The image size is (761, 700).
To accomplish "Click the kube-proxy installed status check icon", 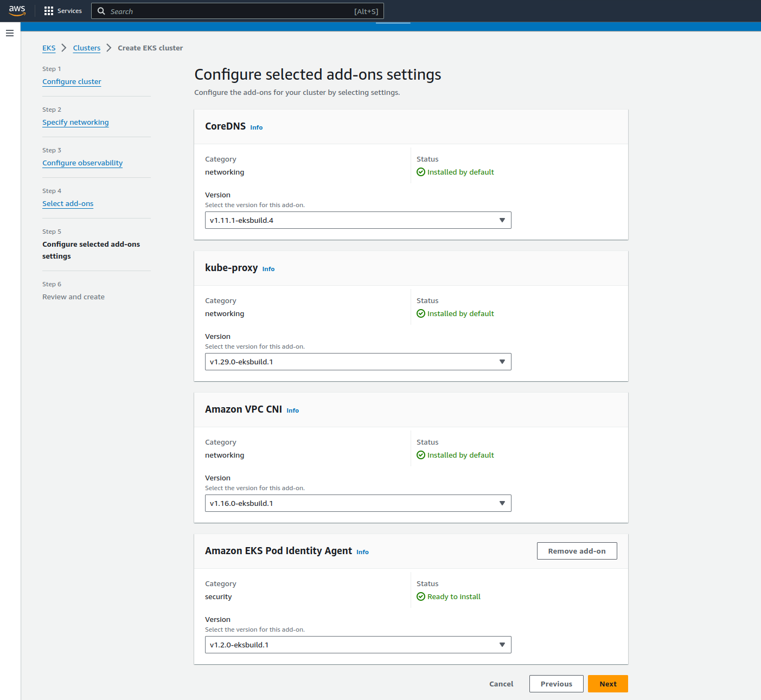I will [421, 313].
